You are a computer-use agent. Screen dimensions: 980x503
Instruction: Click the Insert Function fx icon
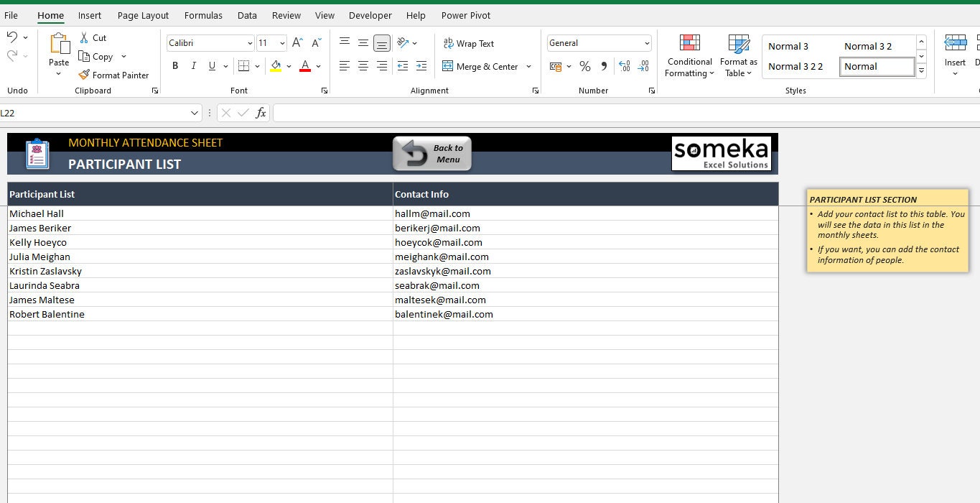[x=261, y=113]
